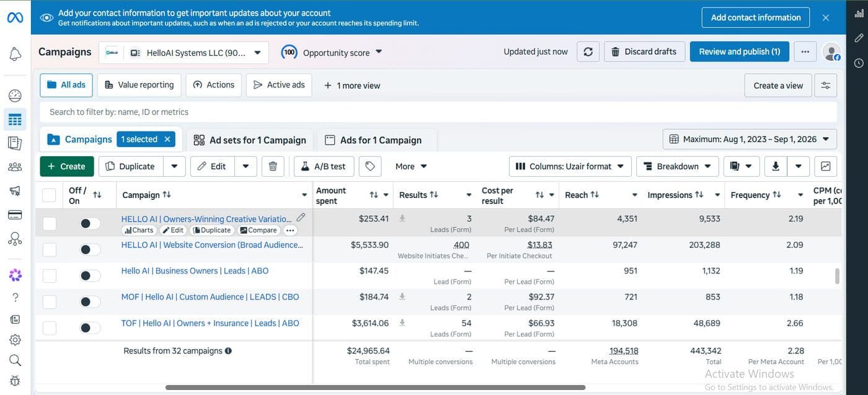
Task: Switch to the Actions view
Action: point(213,85)
